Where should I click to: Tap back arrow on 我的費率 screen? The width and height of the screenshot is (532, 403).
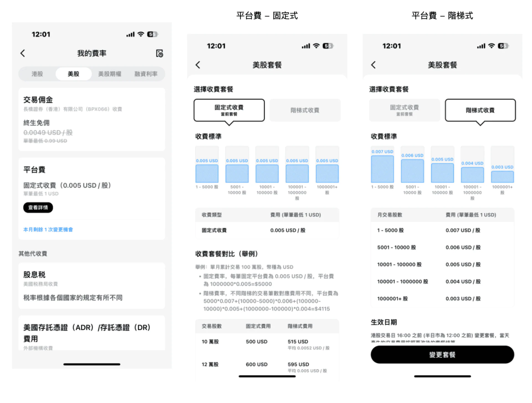(x=23, y=53)
